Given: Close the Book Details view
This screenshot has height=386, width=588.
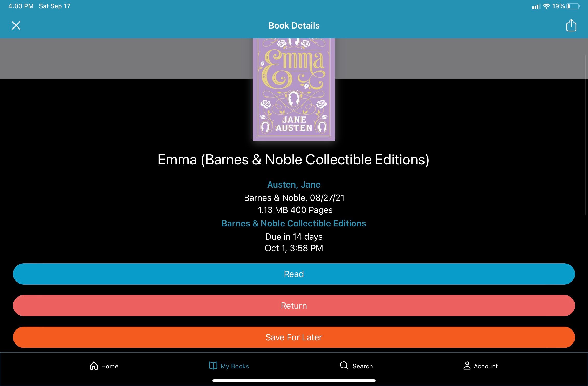Looking at the screenshot, I should (16, 25).
